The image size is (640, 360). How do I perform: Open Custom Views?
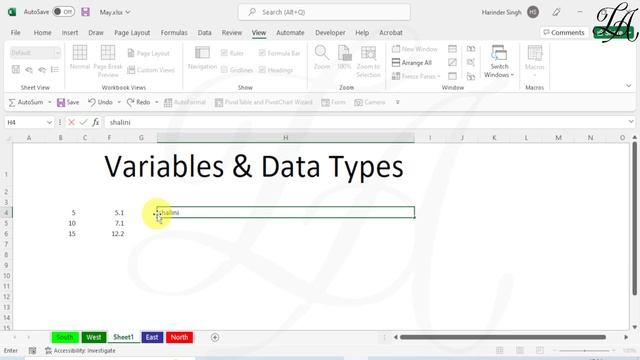pos(151,70)
